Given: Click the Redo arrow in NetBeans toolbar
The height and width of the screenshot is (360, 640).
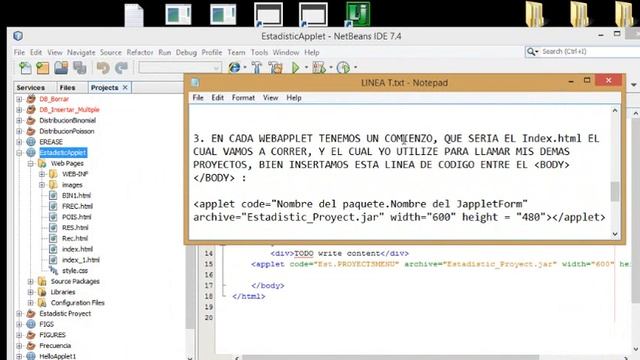Looking at the screenshot, I should click(121, 68).
